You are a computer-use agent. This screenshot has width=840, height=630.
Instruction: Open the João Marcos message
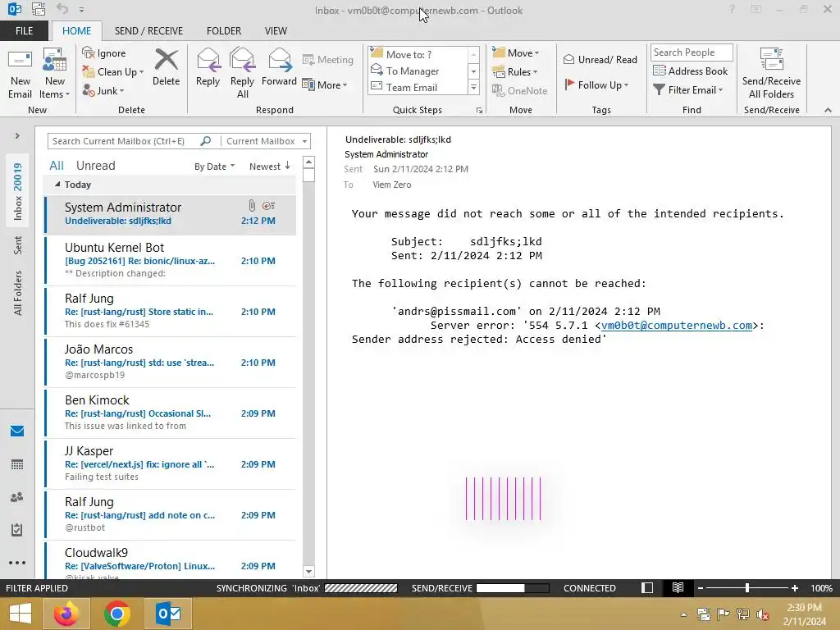171,362
